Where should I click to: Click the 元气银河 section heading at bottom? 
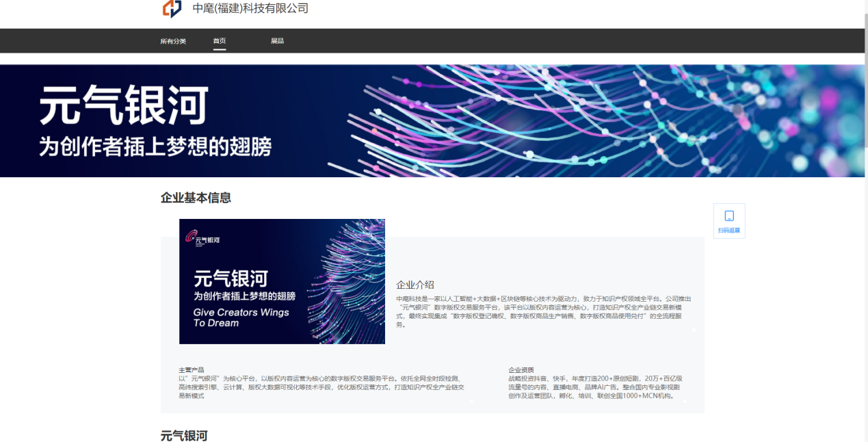click(184, 435)
